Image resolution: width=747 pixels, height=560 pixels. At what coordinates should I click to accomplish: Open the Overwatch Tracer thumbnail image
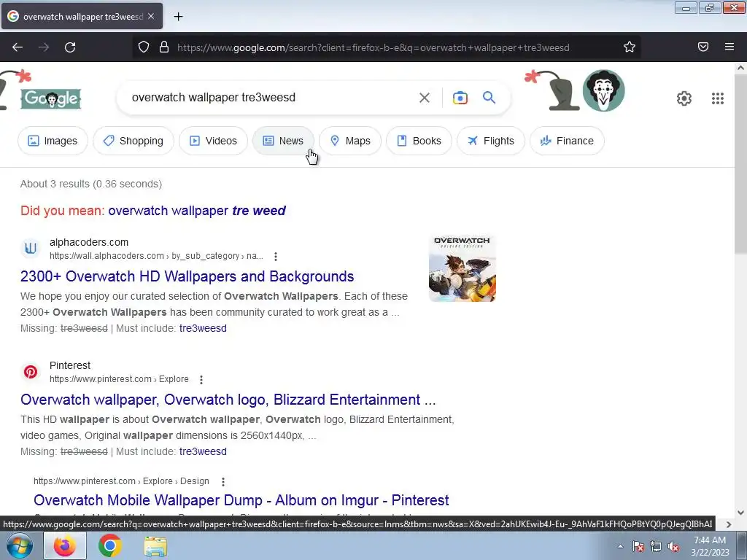(x=462, y=268)
